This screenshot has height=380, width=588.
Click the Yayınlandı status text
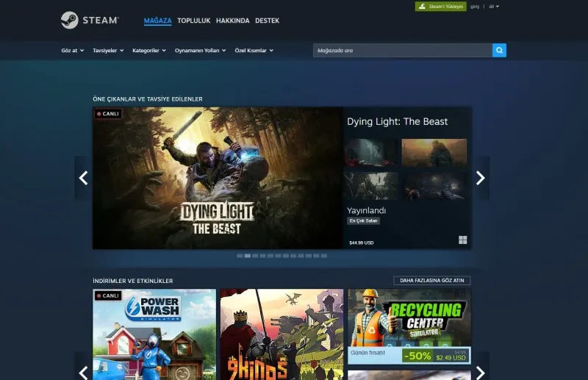coord(366,210)
